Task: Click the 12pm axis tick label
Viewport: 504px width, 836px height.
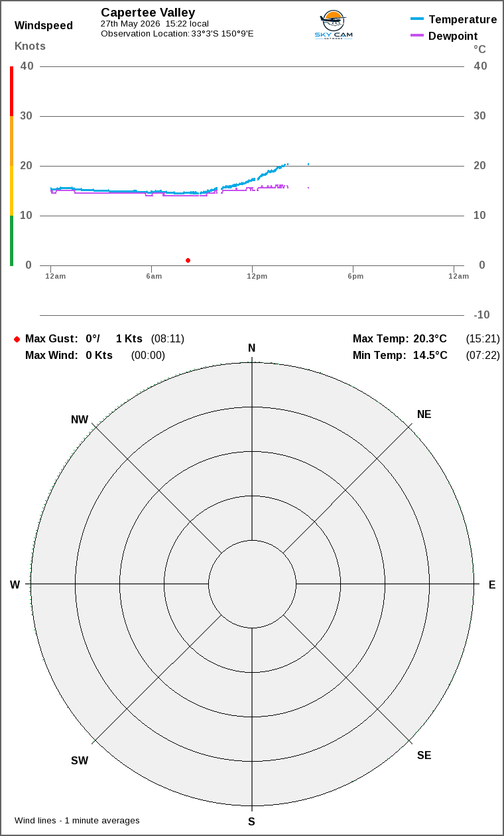Action: tap(257, 276)
